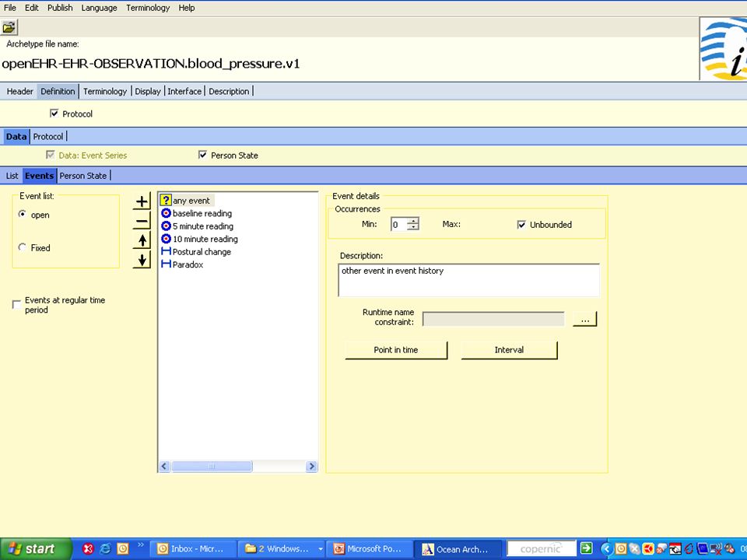
Task: Click interval icon beside Paradox
Action: [x=166, y=264]
